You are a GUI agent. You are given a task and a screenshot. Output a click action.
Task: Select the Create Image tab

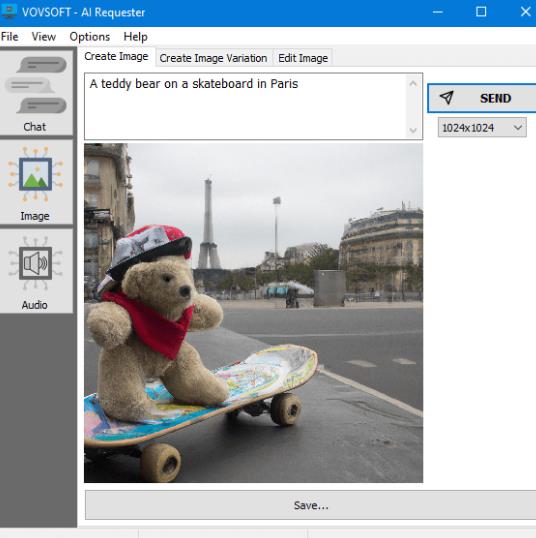coord(116,56)
